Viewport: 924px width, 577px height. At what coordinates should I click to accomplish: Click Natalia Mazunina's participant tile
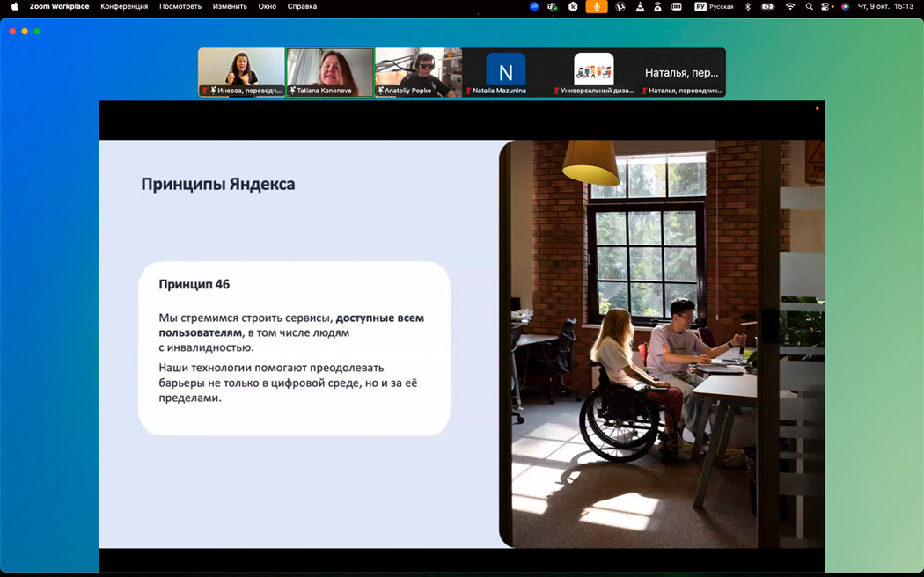pyautogui.click(x=506, y=71)
